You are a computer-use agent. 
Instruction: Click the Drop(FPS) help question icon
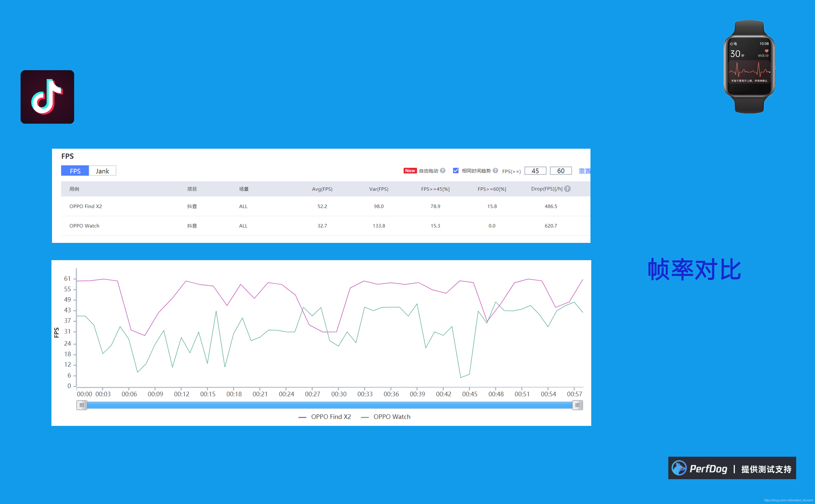pyautogui.click(x=567, y=189)
